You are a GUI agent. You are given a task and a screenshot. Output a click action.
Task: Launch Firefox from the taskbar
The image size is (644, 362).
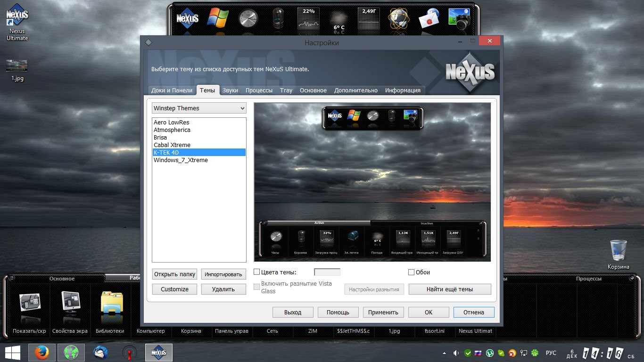(x=42, y=353)
